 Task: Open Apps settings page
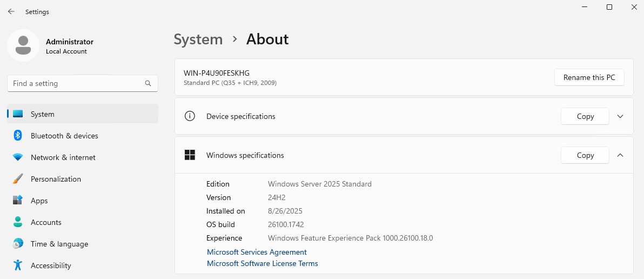coord(83,201)
